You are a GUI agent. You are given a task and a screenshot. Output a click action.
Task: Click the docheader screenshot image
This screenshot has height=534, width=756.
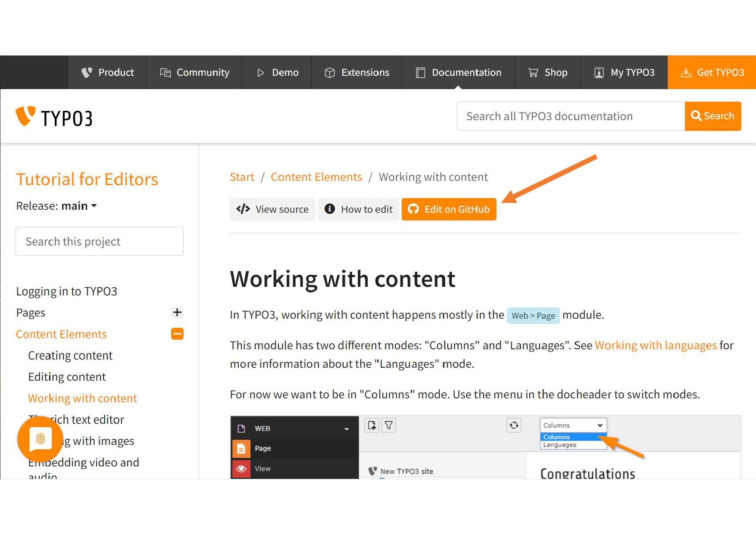click(x=486, y=447)
